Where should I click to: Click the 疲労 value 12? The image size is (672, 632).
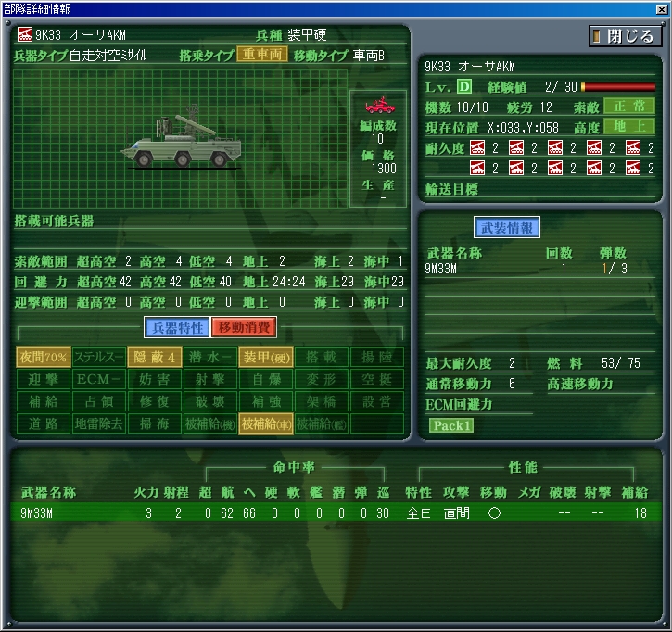(546, 107)
